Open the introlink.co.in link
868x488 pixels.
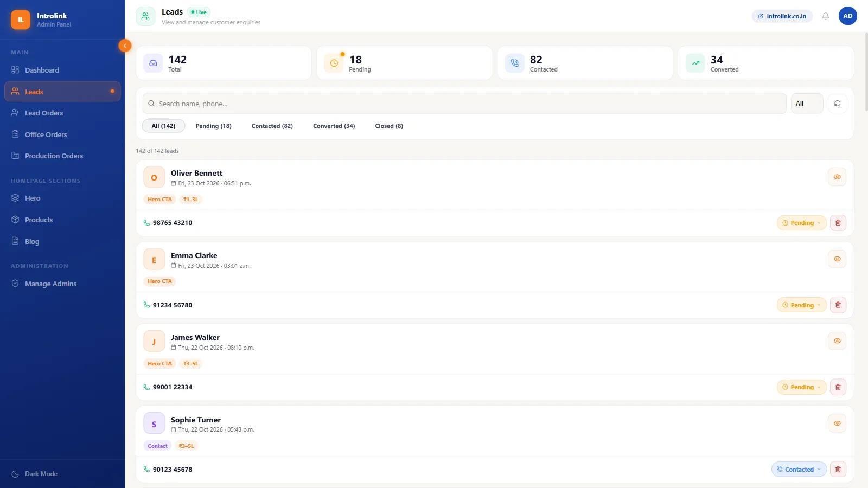tap(782, 16)
